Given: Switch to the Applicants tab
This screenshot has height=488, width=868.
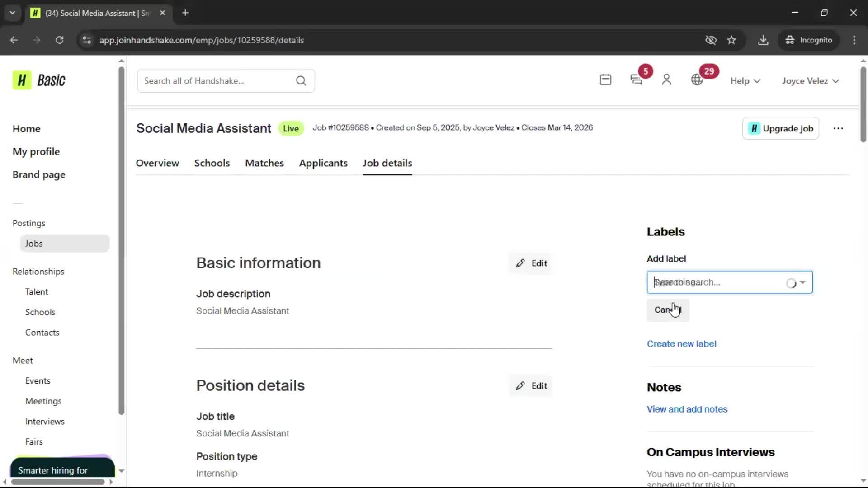Looking at the screenshot, I should [x=323, y=163].
